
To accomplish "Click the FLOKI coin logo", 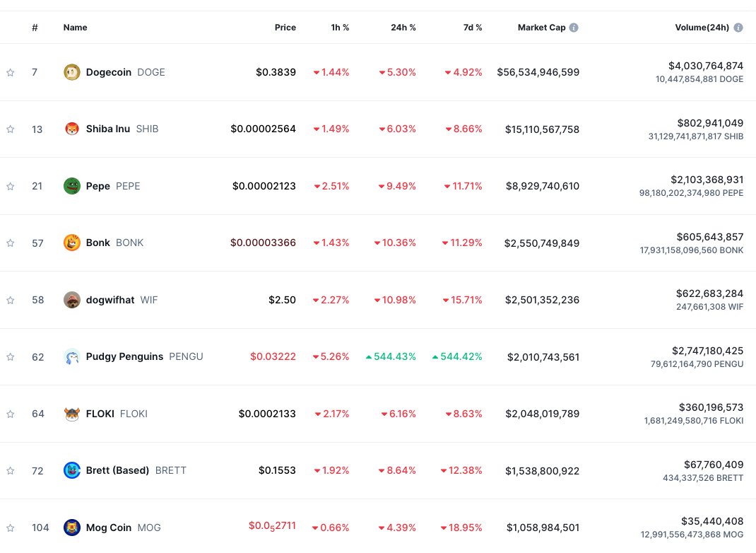I will coord(72,414).
